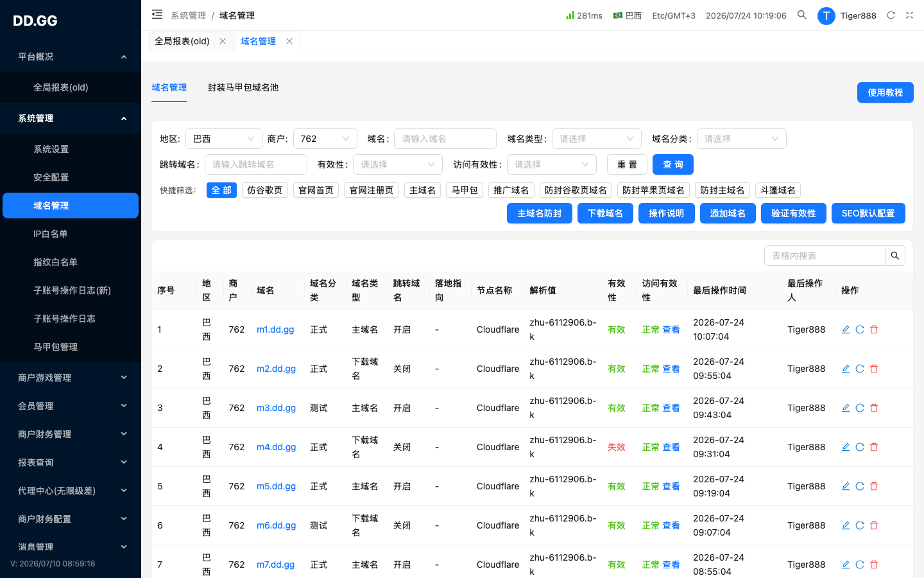Click the 添加域名 button
The image size is (924, 578).
point(728,213)
